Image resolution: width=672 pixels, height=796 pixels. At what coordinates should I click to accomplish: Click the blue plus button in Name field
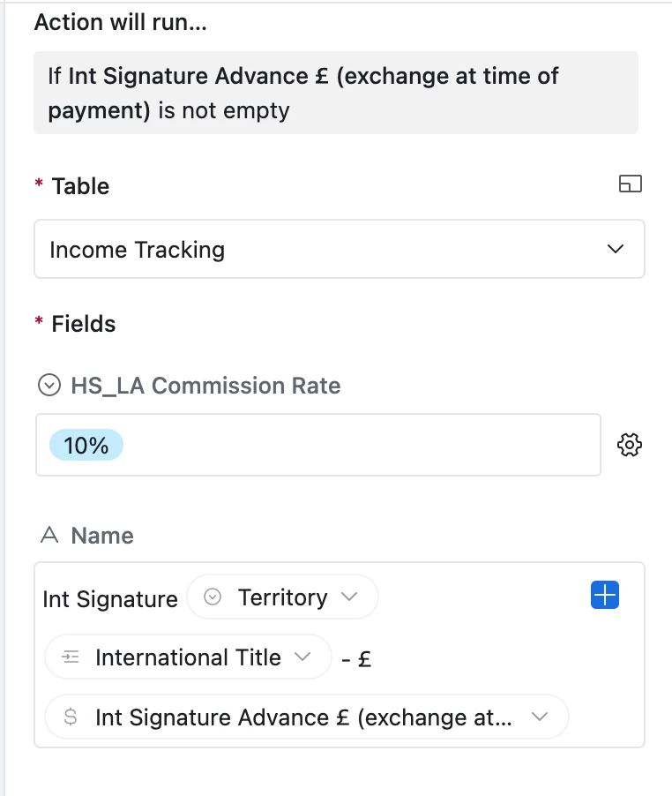click(605, 595)
